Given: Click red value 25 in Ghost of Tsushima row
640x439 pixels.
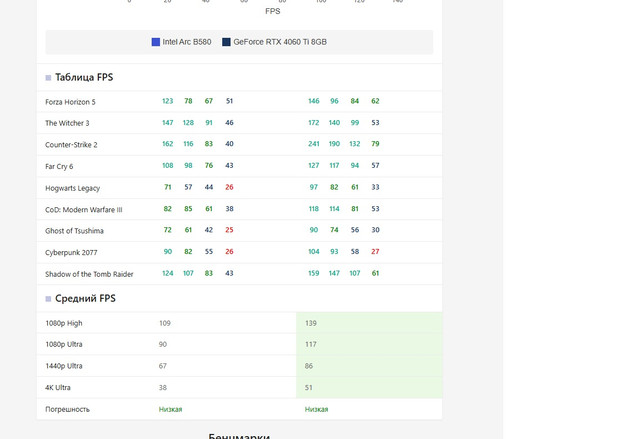Looking at the screenshot, I should pyautogui.click(x=229, y=230).
